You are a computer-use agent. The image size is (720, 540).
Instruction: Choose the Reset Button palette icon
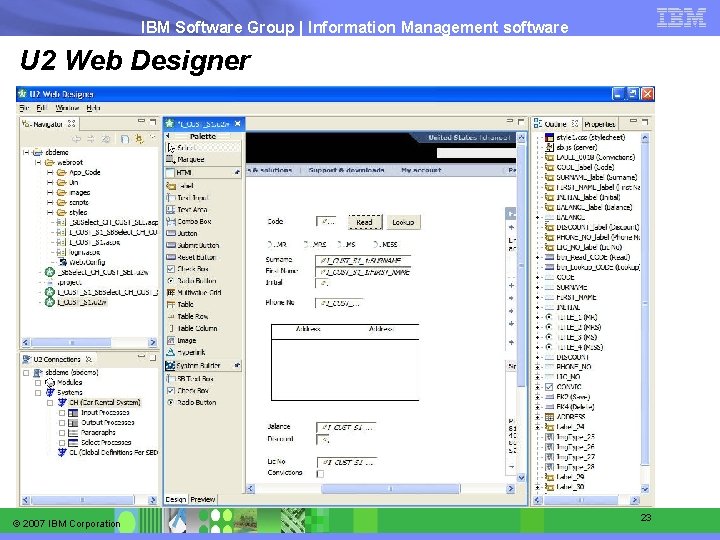point(171,257)
